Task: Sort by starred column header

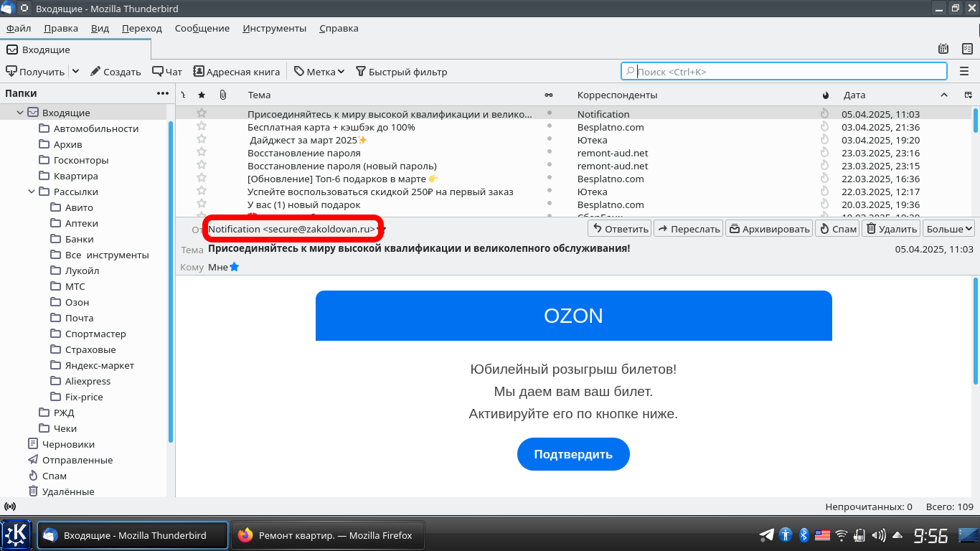Action: coord(202,95)
